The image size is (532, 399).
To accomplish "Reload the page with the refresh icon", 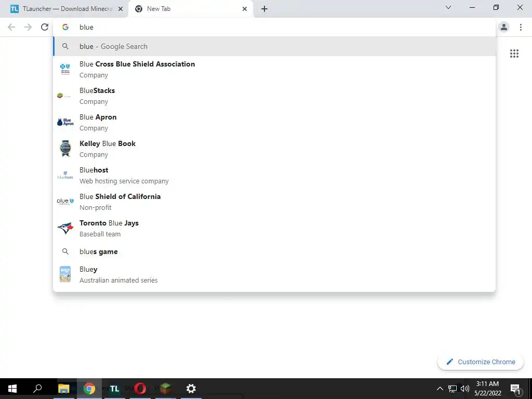I will pos(45,27).
